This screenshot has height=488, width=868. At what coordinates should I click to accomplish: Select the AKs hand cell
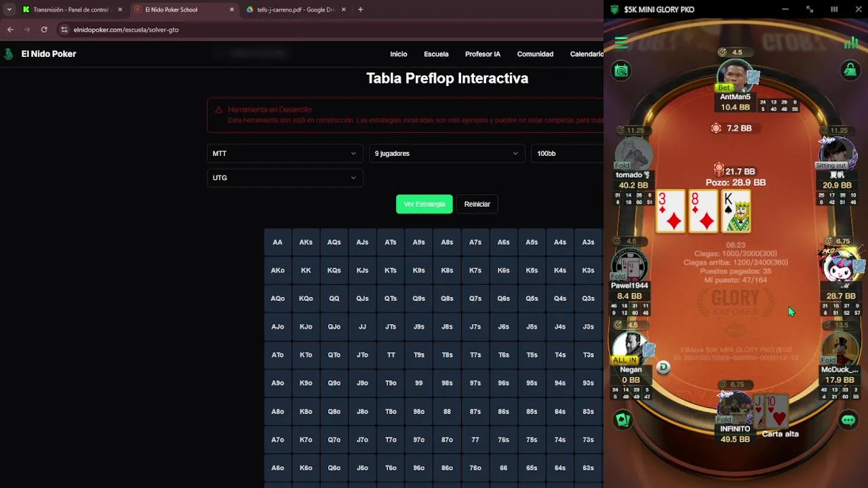pyautogui.click(x=306, y=242)
